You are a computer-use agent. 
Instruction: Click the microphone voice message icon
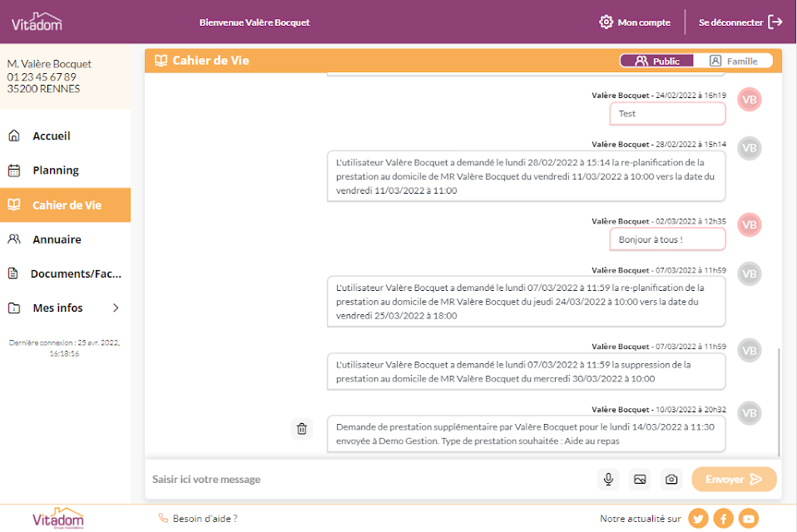608,479
